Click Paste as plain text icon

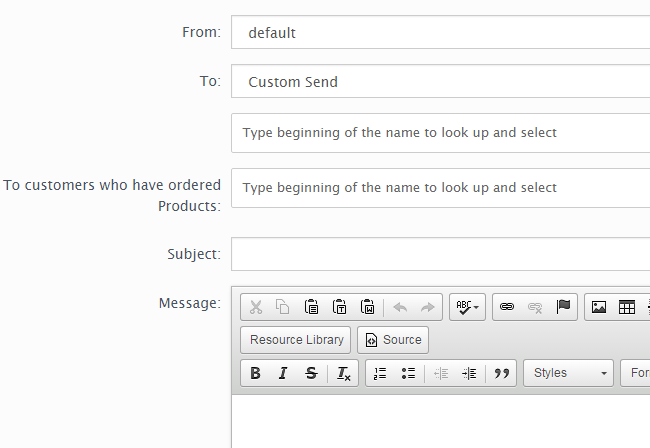340,307
